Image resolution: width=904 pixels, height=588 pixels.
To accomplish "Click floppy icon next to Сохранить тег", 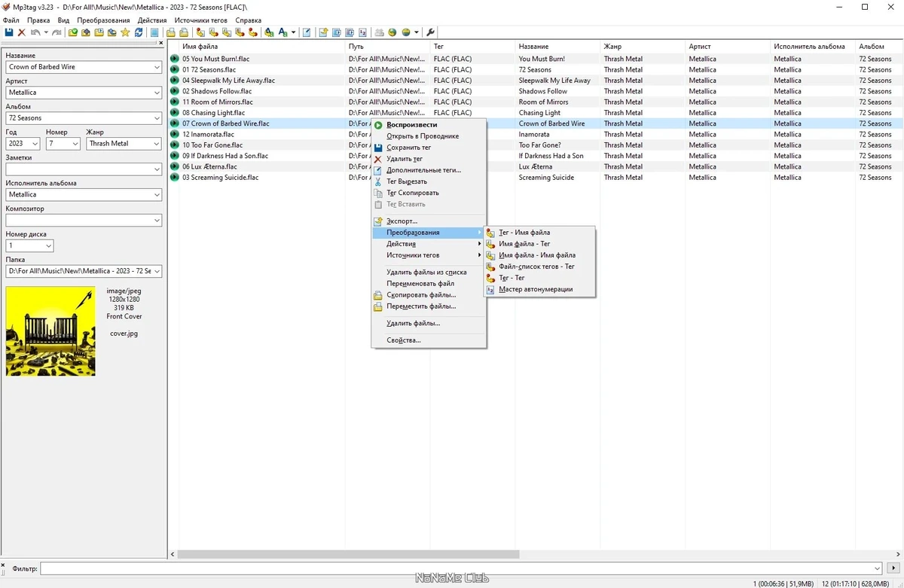I will (x=379, y=148).
